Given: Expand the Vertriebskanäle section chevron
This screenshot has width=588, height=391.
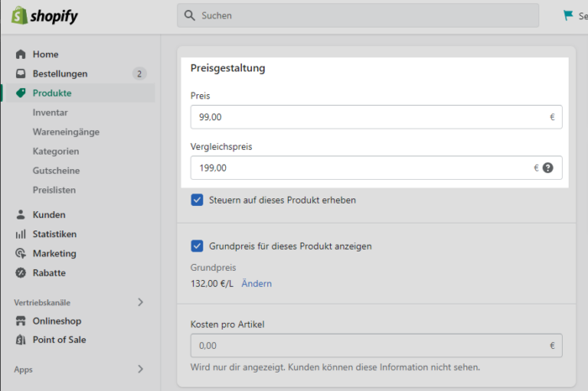Looking at the screenshot, I should (140, 302).
